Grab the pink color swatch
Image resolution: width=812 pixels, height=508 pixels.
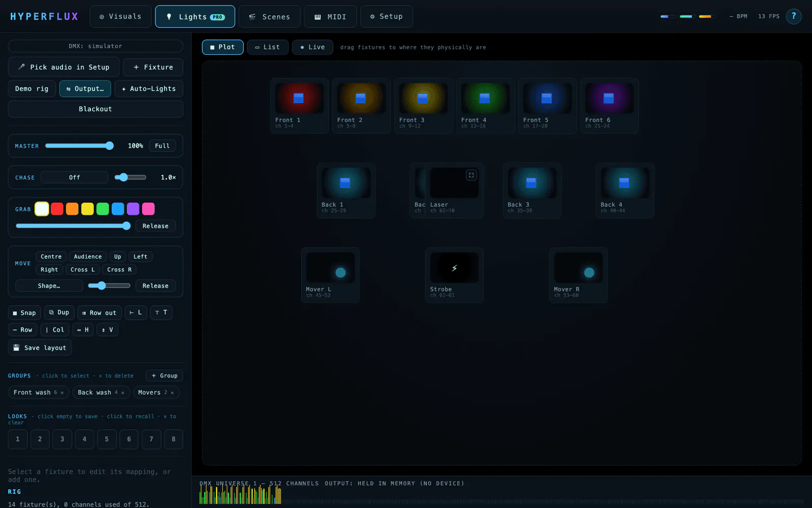[148, 209]
